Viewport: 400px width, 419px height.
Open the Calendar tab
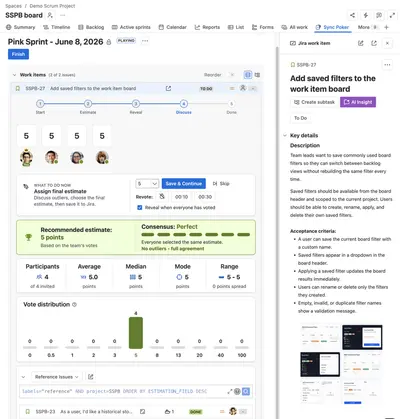(x=172, y=27)
